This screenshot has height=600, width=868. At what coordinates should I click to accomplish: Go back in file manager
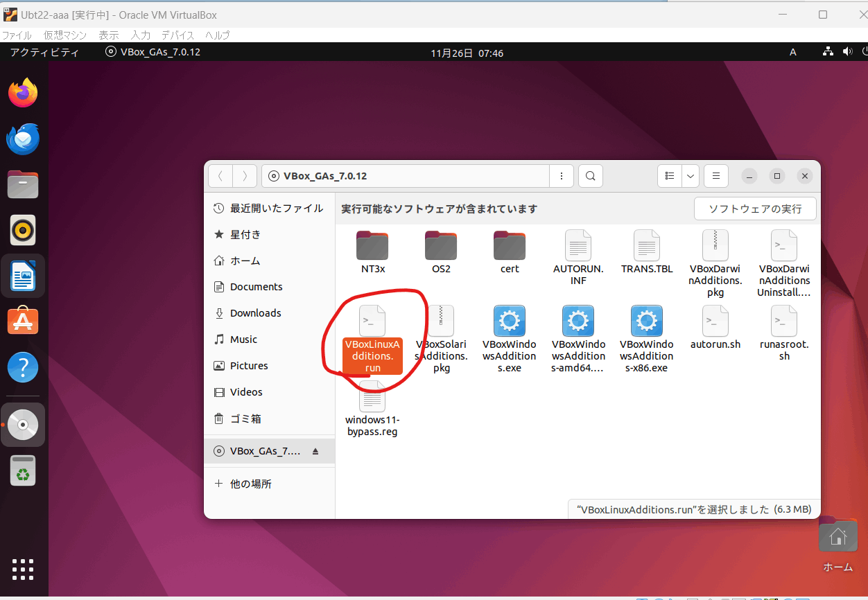(x=220, y=176)
